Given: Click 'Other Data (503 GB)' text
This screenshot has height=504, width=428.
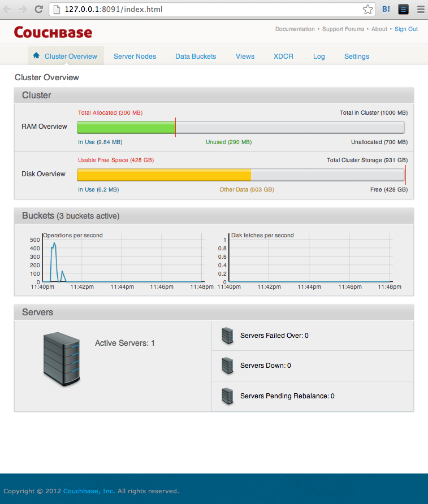Looking at the screenshot, I should pos(247,190).
